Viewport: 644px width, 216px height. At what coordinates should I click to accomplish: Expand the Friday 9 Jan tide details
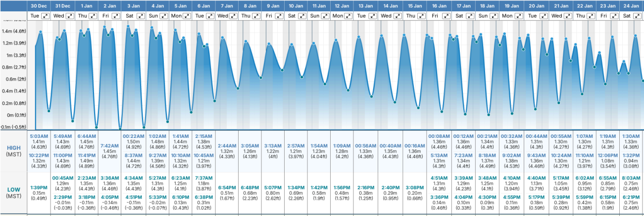click(280, 16)
